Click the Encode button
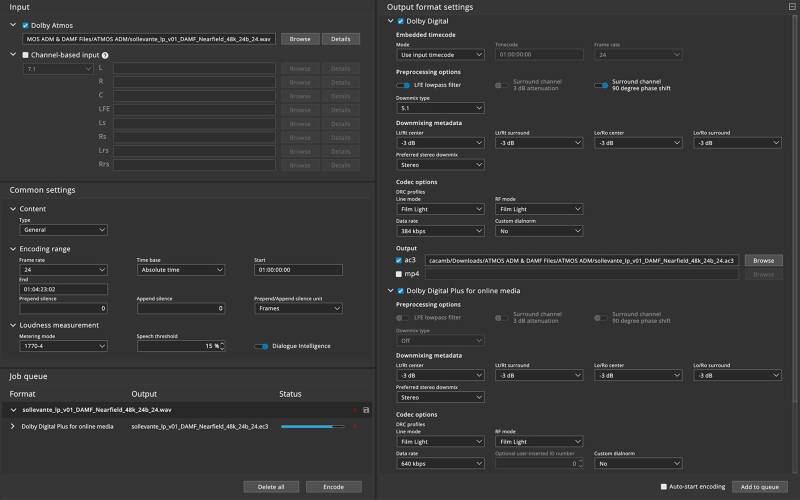 (334, 487)
